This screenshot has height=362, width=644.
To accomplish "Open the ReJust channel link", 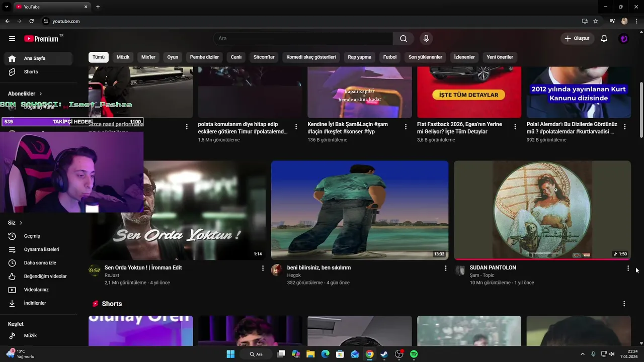I will click(x=112, y=276).
